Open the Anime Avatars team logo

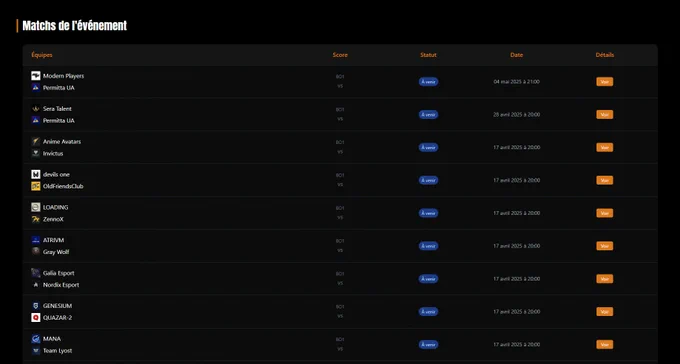[36, 142]
